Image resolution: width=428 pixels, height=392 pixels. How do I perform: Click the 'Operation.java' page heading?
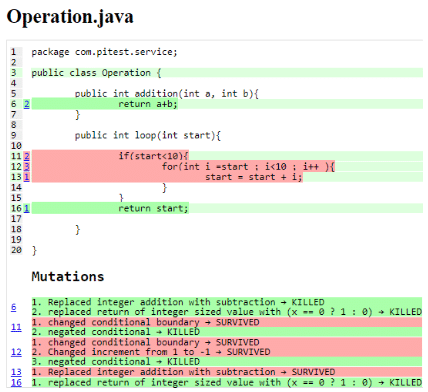[70, 17]
